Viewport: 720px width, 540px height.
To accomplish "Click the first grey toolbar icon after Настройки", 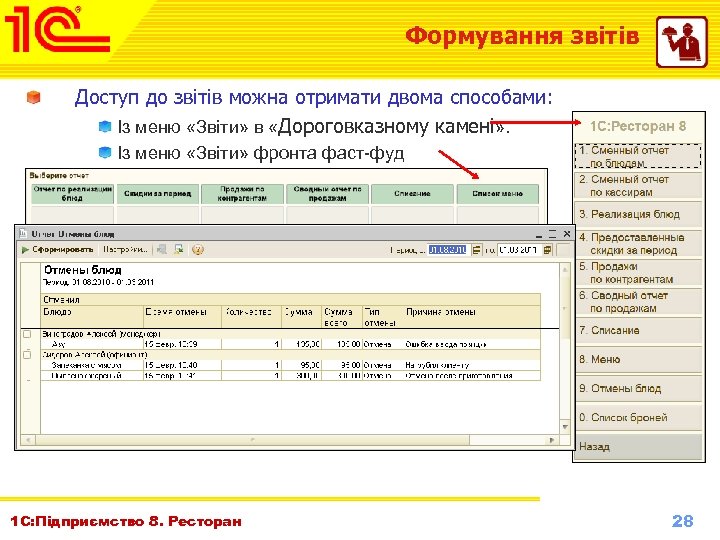I will point(162,249).
